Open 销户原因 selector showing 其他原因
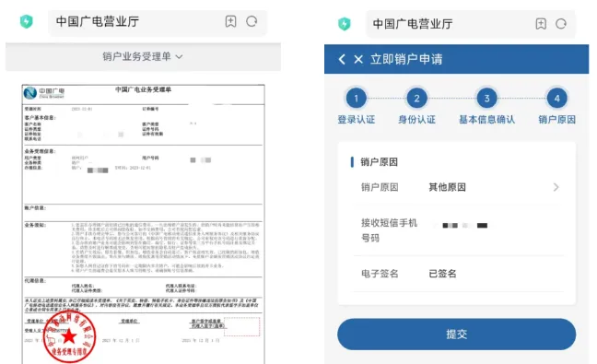Viewport: 597px width, 364px height. 459,187
